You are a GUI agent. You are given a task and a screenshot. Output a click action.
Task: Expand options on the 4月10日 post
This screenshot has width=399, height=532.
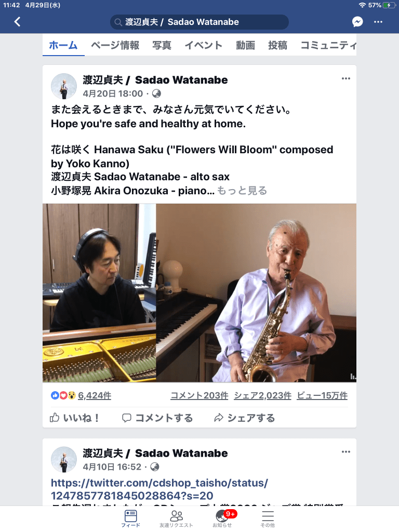click(x=345, y=451)
